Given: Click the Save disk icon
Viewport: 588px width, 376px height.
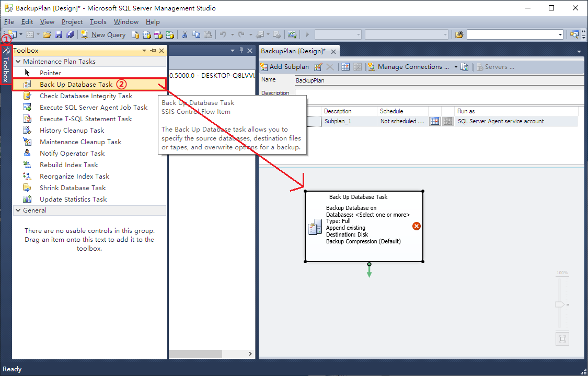Looking at the screenshot, I should (x=59, y=35).
